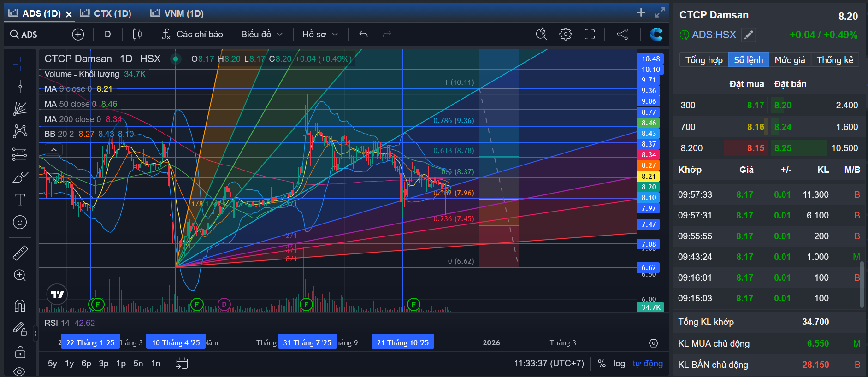Open the time axis settings gear

(653, 343)
